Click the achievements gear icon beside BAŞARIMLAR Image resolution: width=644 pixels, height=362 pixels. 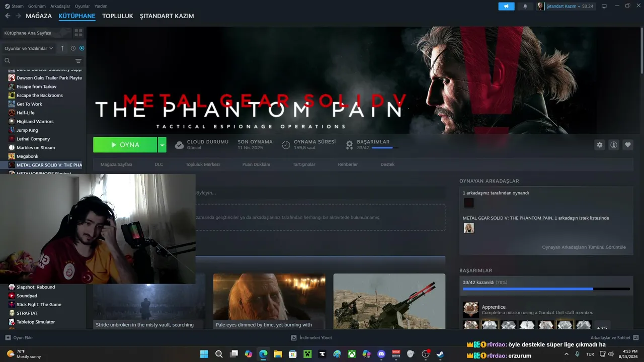[350, 145]
